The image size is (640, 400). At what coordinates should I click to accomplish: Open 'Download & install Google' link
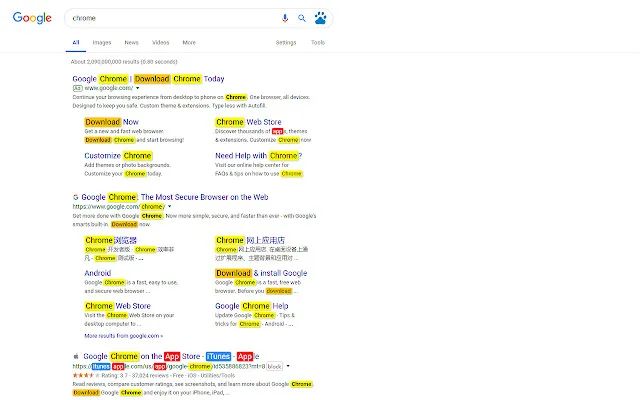[261, 273]
